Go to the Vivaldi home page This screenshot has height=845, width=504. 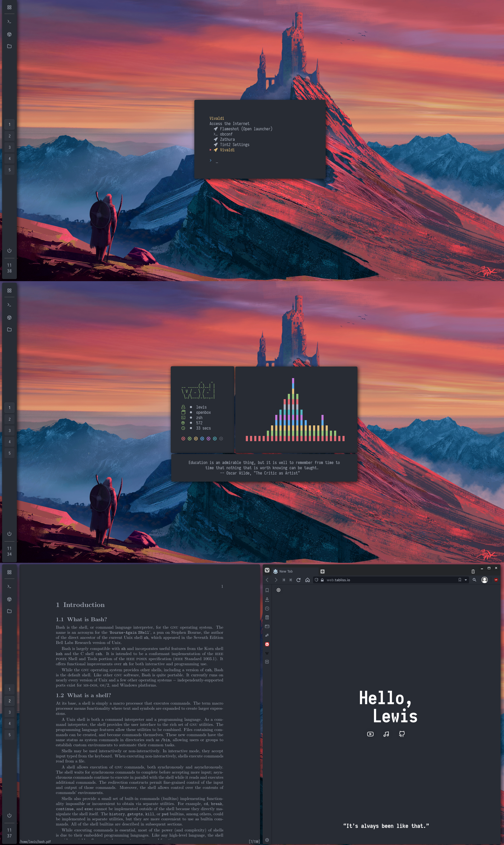pyautogui.click(x=307, y=580)
